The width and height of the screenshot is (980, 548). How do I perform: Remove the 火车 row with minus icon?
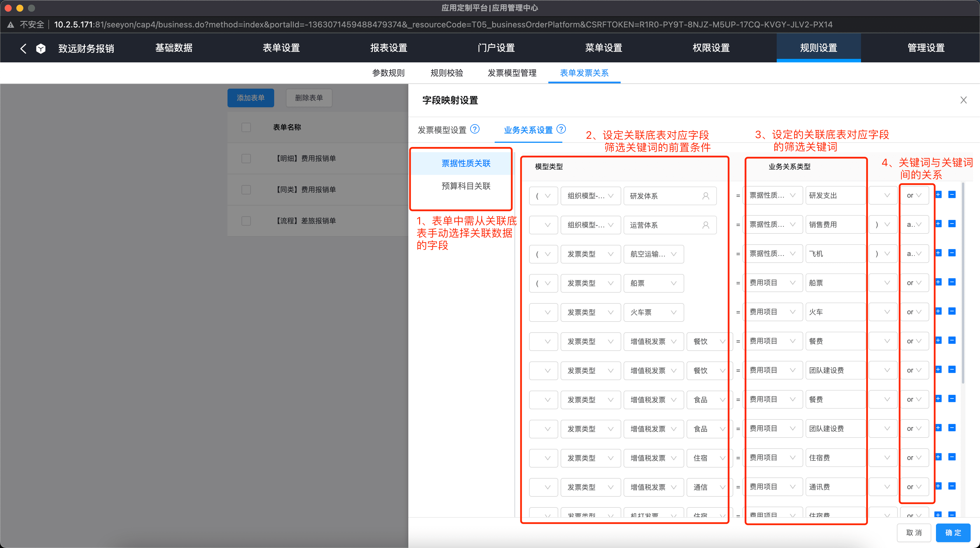(952, 311)
